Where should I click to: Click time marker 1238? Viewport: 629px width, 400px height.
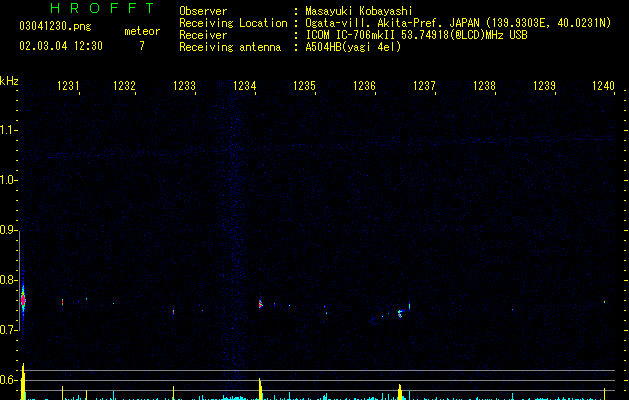tap(484, 86)
